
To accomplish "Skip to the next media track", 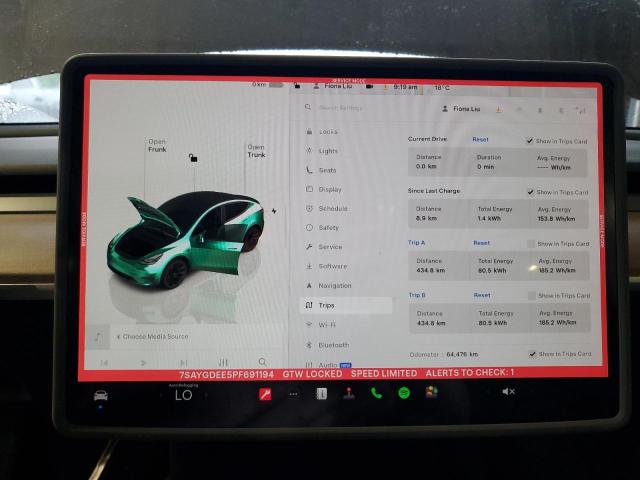I will 184,362.
